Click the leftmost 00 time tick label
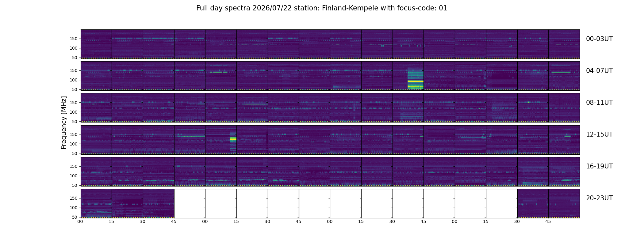The height and width of the screenshot is (245, 644). click(x=80, y=221)
